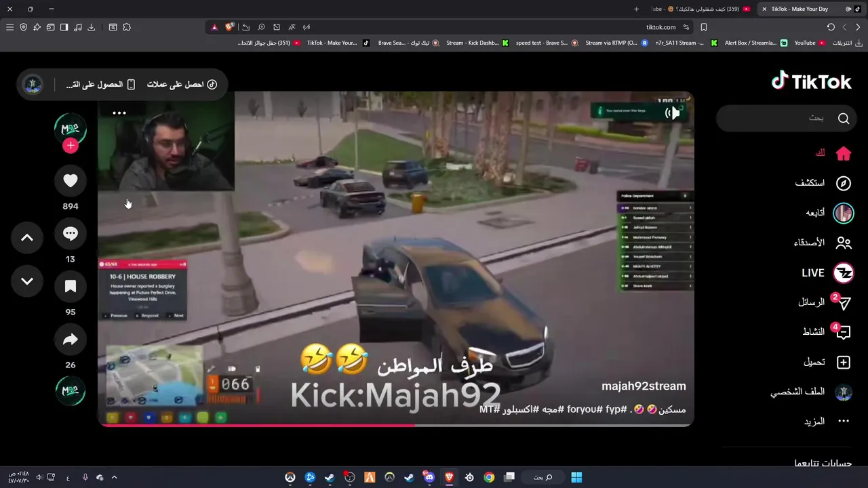
Task: Switch to the YouTube (359) tab
Action: pyautogui.click(x=701, y=9)
